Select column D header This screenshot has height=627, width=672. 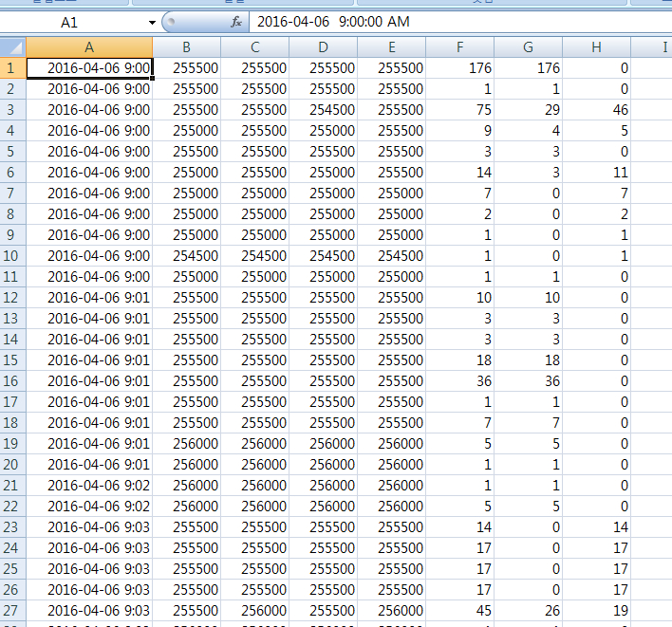[x=323, y=46]
